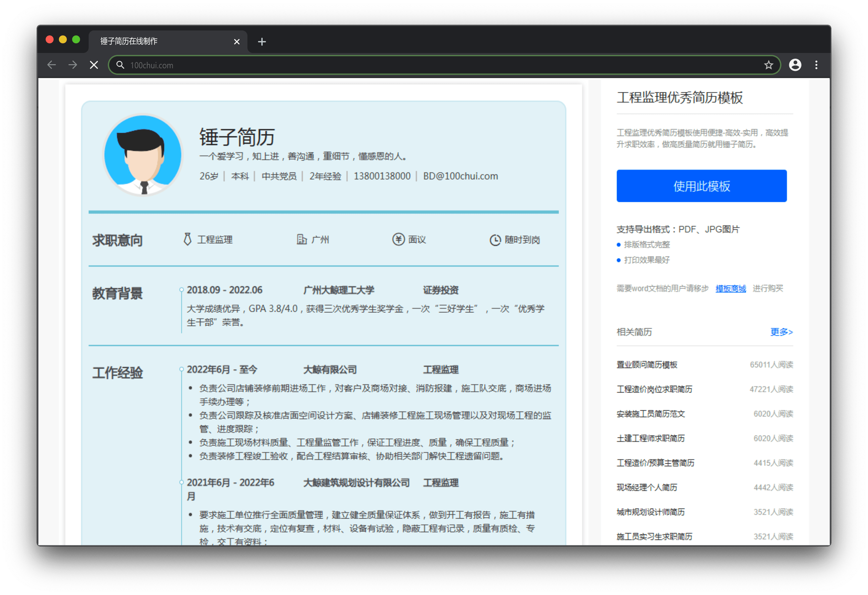Click the 本科 education label
868x595 pixels.
240,176
